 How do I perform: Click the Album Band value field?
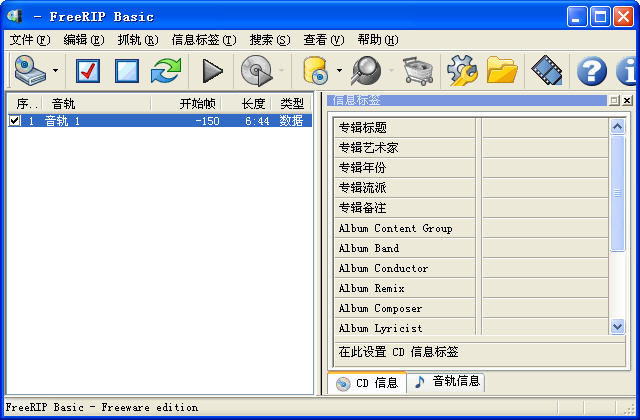(545, 248)
